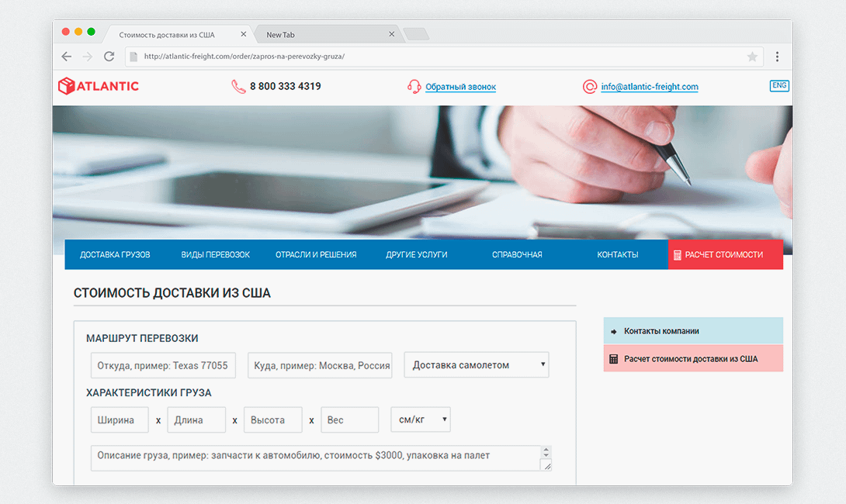The image size is (846, 504).
Task: Click the Вес weight field
Action: tap(349, 420)
